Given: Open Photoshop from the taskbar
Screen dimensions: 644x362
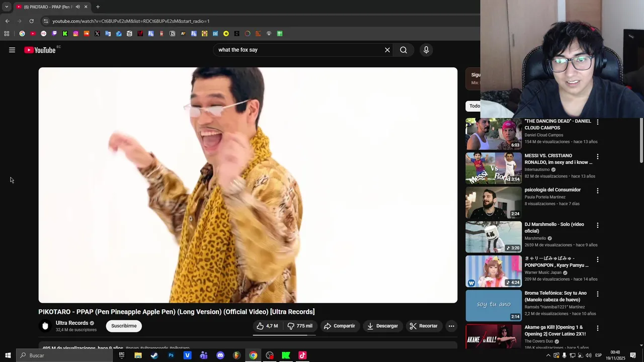Looking at the screenshot, I should (171, 355).
